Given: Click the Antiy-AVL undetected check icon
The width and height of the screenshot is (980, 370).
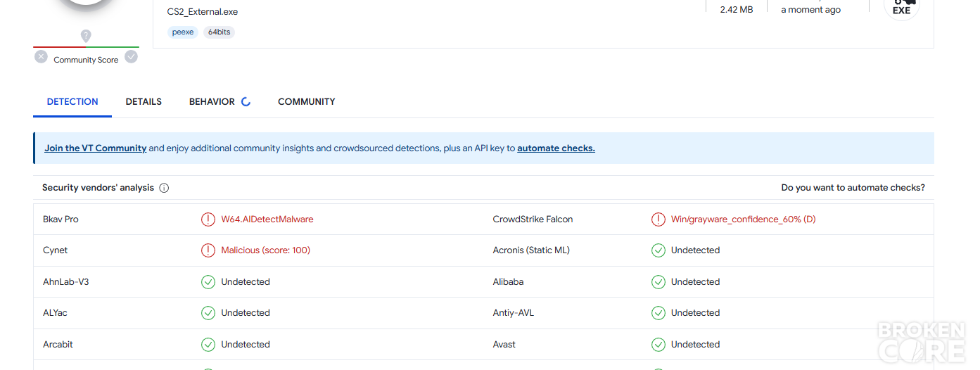Looking at the screenshot, I should pos(658,313).
